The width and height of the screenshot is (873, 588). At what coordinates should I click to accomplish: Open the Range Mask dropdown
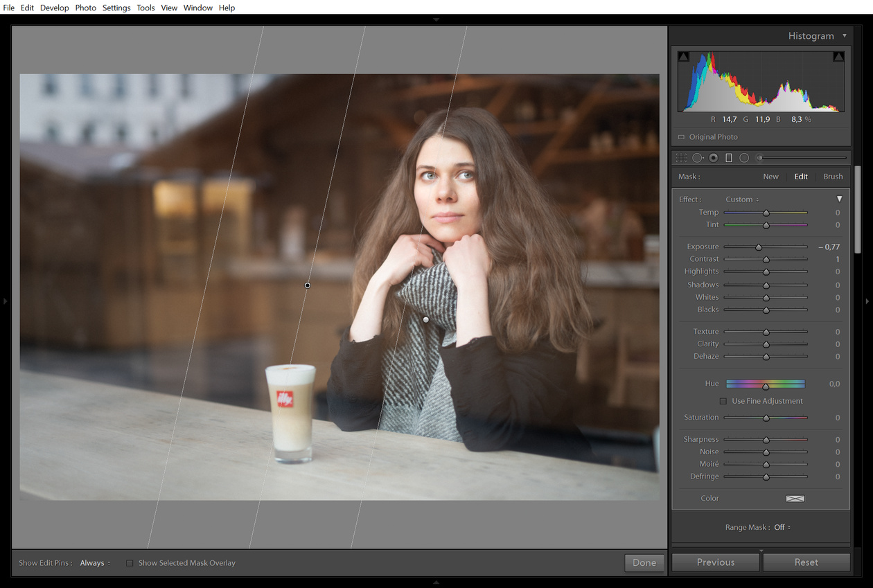click(x=782, y=527)
